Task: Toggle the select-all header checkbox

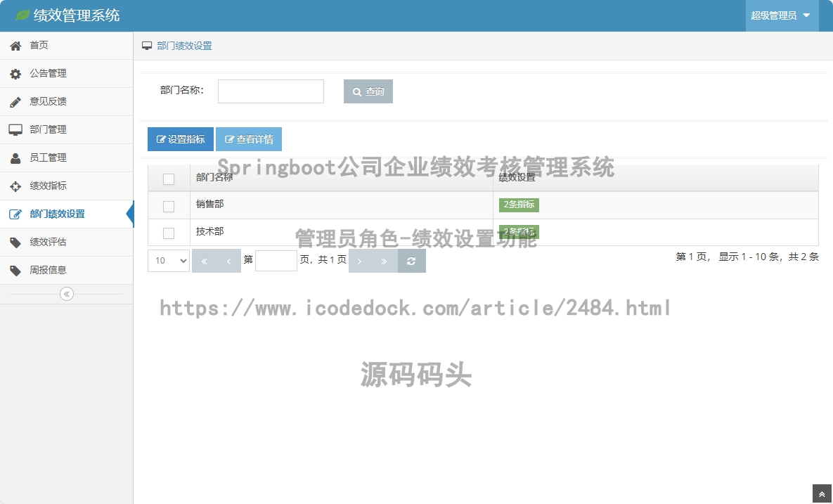Action: [x=169, y=179]
